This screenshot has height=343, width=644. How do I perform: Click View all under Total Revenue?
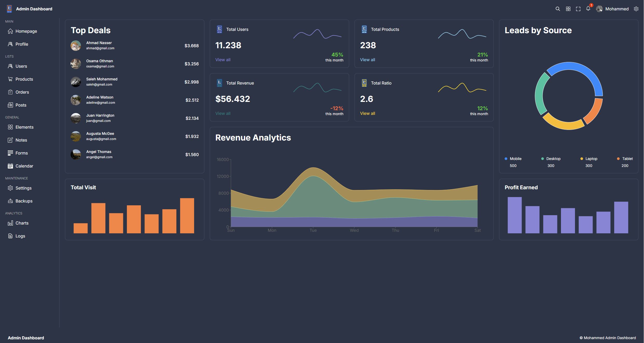point(223,113)
